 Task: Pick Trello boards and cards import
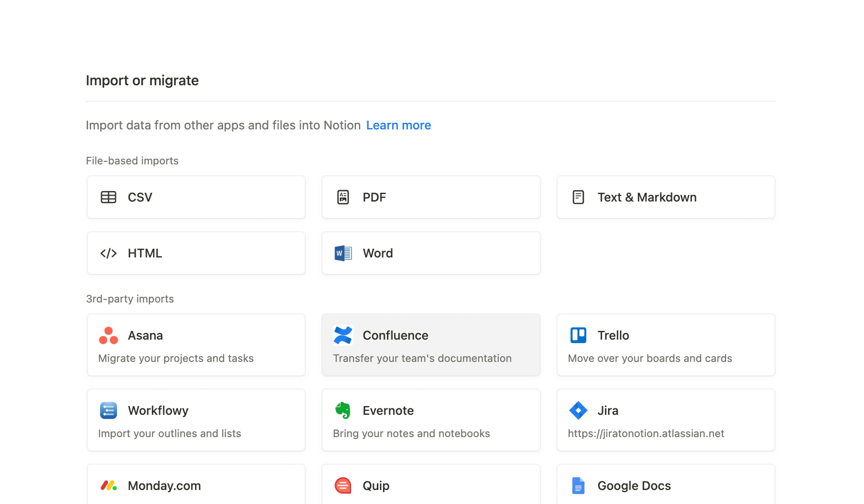pyautogui.click(x=666, y=345)
